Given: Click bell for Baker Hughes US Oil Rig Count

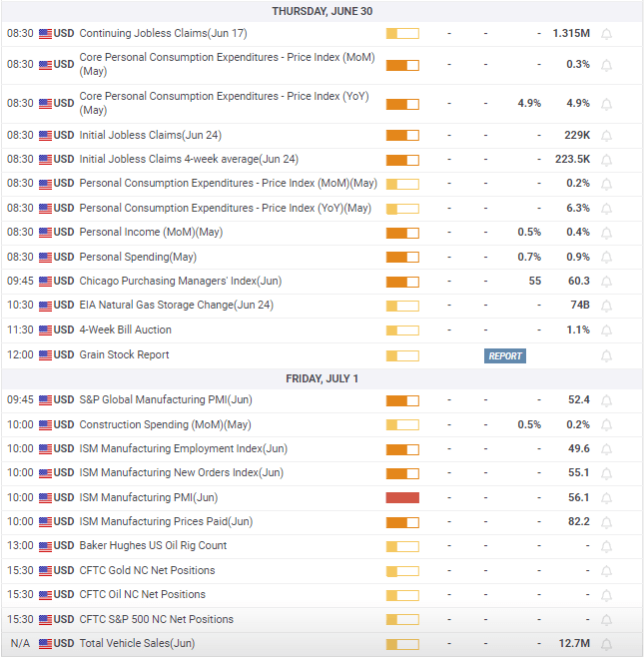Looking at the screenshot, I should [x=606, y=547].
